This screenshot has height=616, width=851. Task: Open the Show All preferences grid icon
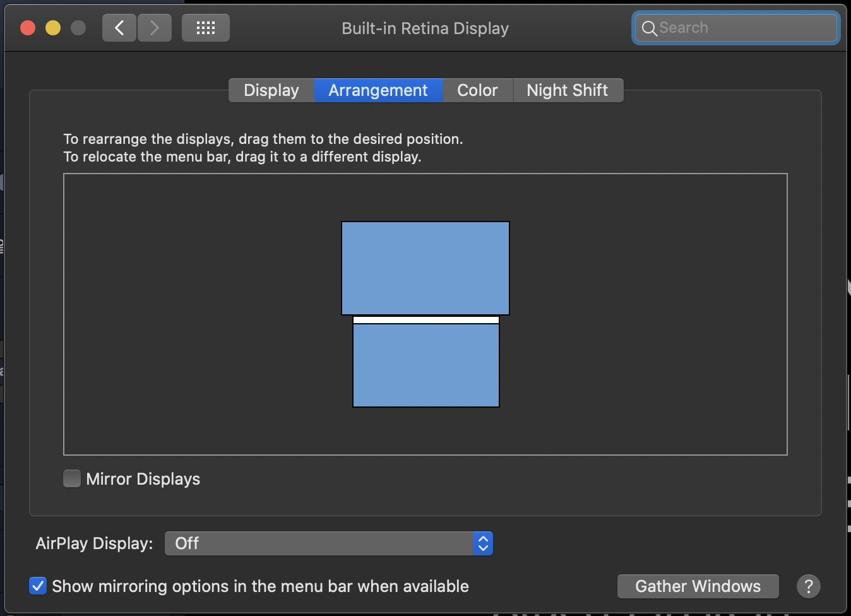(x=205, y=27)
